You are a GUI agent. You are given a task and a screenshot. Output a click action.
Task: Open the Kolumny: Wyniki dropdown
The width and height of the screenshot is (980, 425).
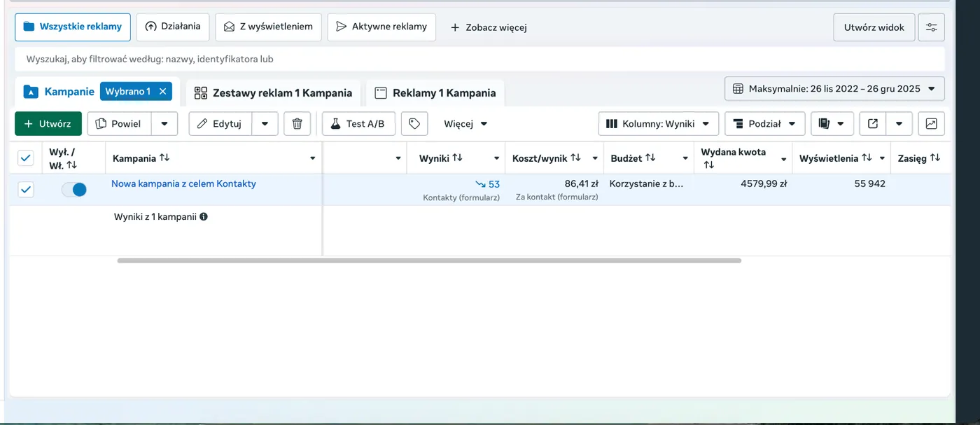click(x=658, y=124)
